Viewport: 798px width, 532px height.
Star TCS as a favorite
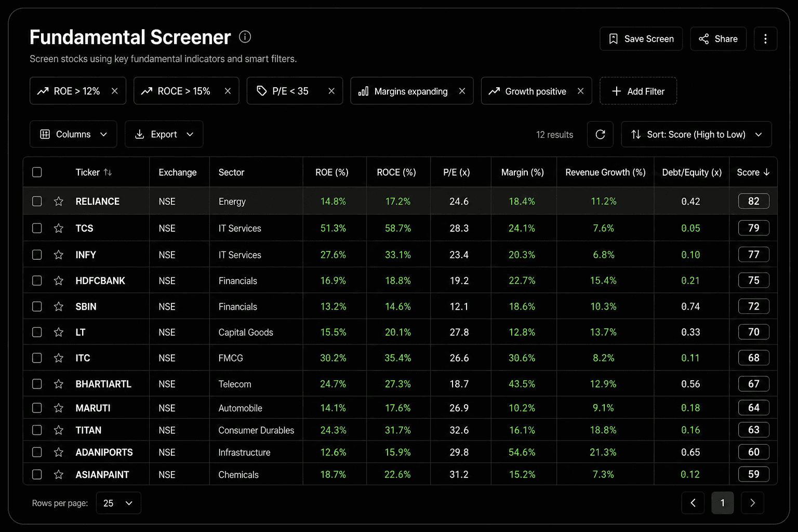[x=59, y=228]
